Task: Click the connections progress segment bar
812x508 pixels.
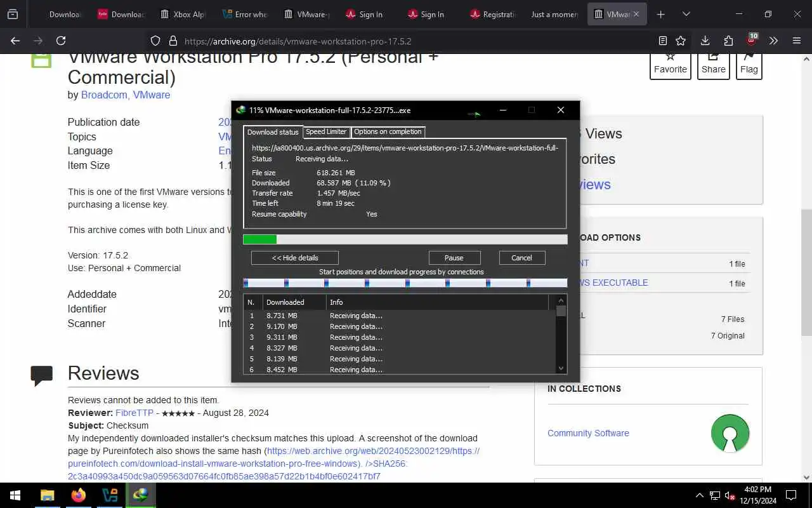Action: click(405, 283)
